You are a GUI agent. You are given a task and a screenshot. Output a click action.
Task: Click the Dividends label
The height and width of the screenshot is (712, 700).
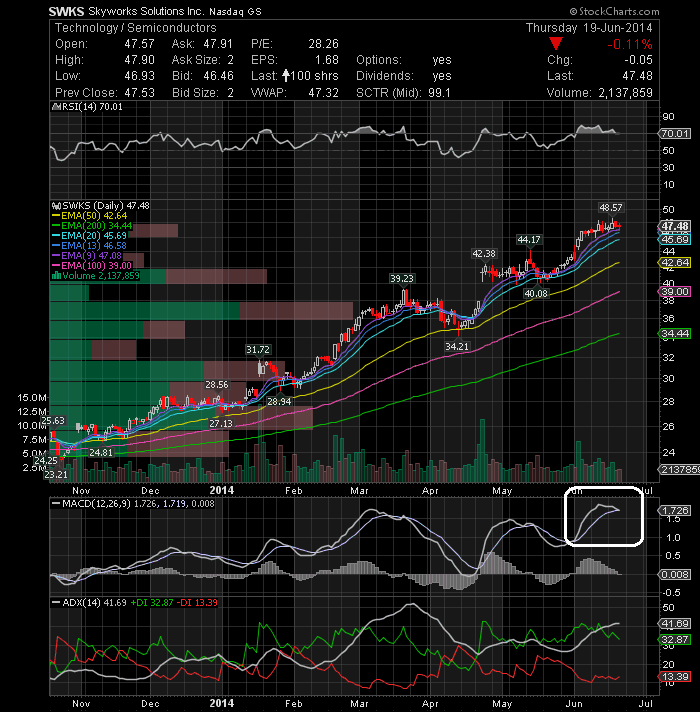click(385, 76)
